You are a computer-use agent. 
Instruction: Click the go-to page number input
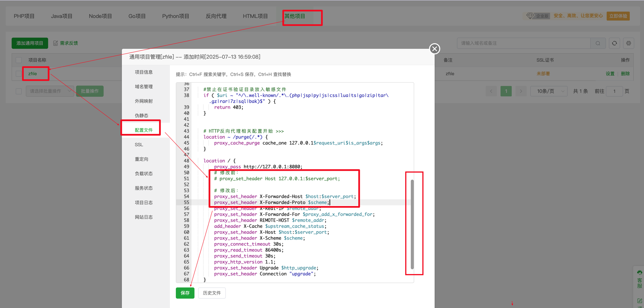tap(614, 91)
